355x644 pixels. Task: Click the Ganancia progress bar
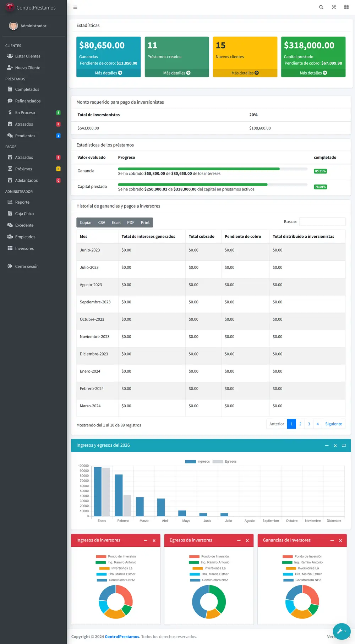(x=213, y=169)
